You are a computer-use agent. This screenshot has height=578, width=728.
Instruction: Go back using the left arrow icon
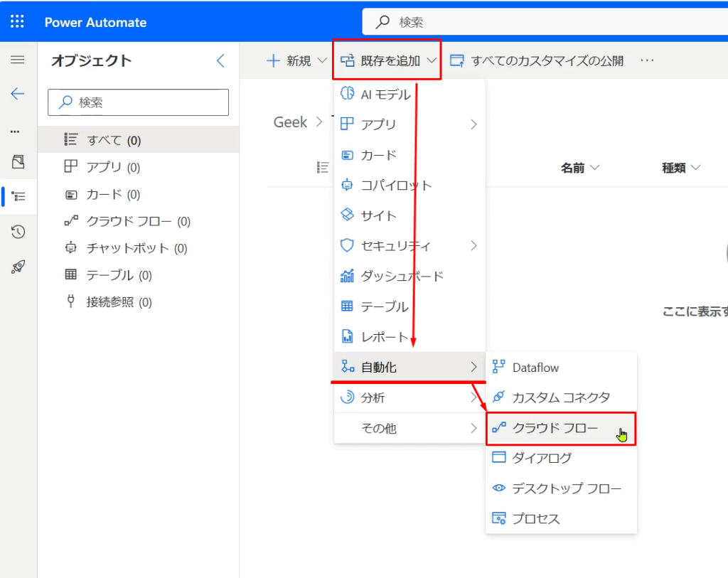18,94
